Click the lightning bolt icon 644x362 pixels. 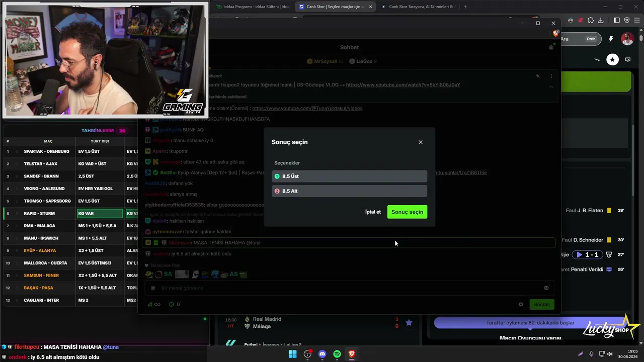611,39
